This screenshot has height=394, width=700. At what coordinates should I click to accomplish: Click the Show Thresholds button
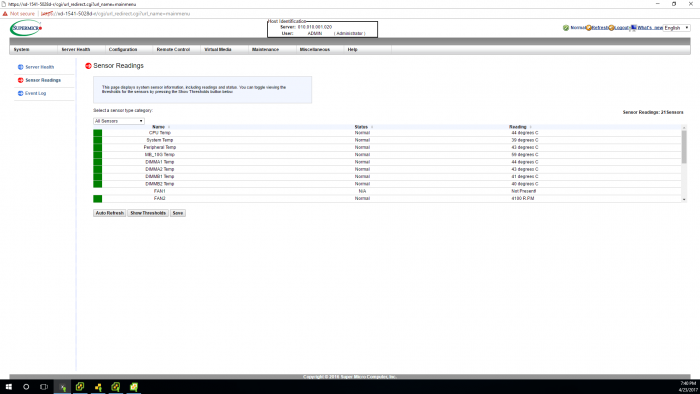tap(148, 213)
